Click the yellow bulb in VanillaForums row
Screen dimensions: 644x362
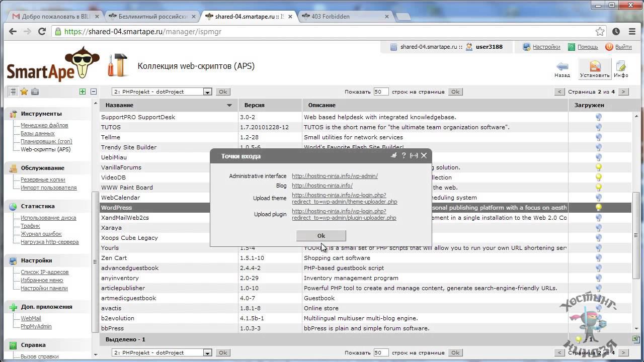pyautogui.click(x=599, y=167)
